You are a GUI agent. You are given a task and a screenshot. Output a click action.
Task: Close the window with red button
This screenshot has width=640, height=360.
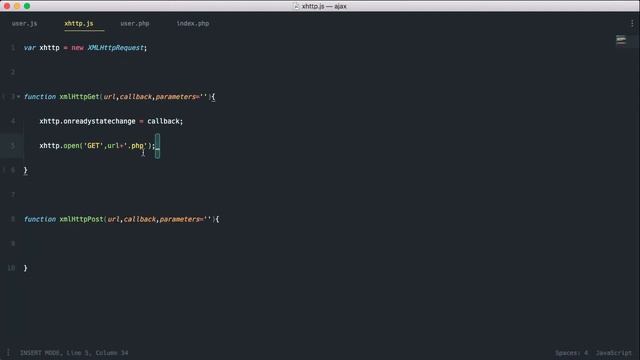[7, 6]
